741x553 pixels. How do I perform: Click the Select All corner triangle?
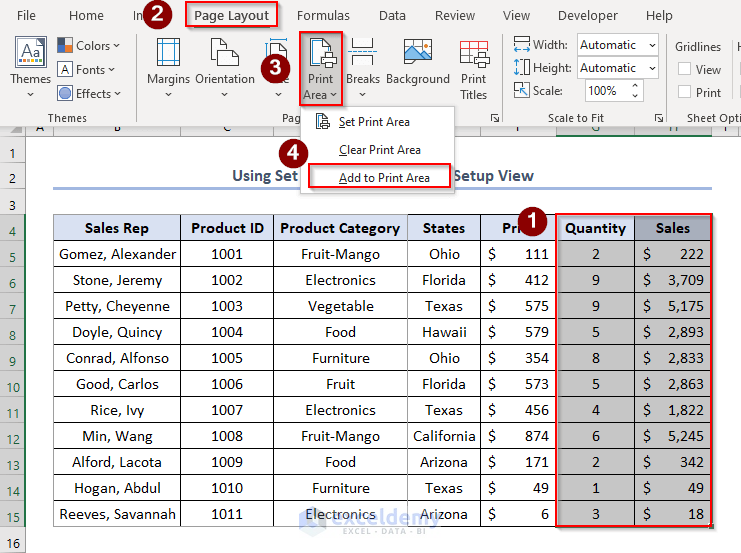tap(15, 130)
